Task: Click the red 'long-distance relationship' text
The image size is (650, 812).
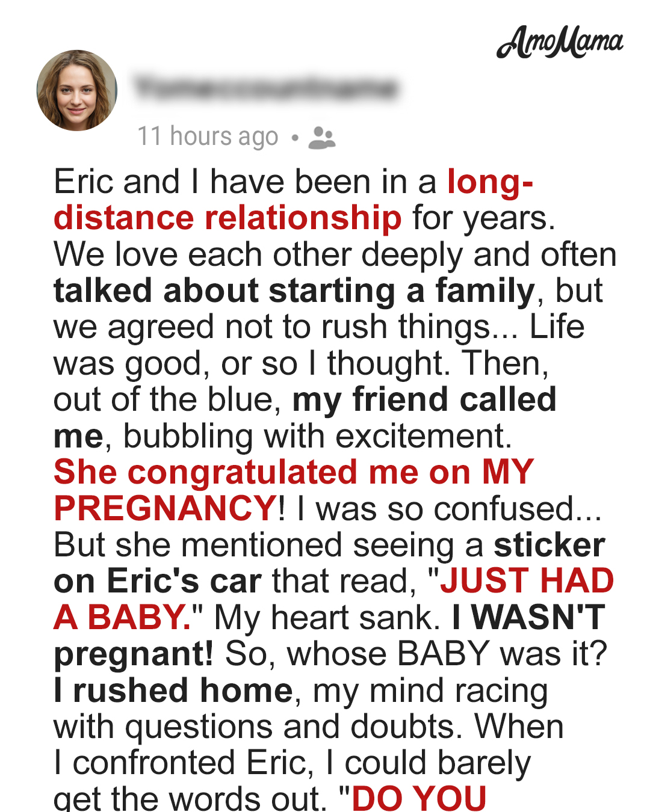Action: tap(227, 217)
